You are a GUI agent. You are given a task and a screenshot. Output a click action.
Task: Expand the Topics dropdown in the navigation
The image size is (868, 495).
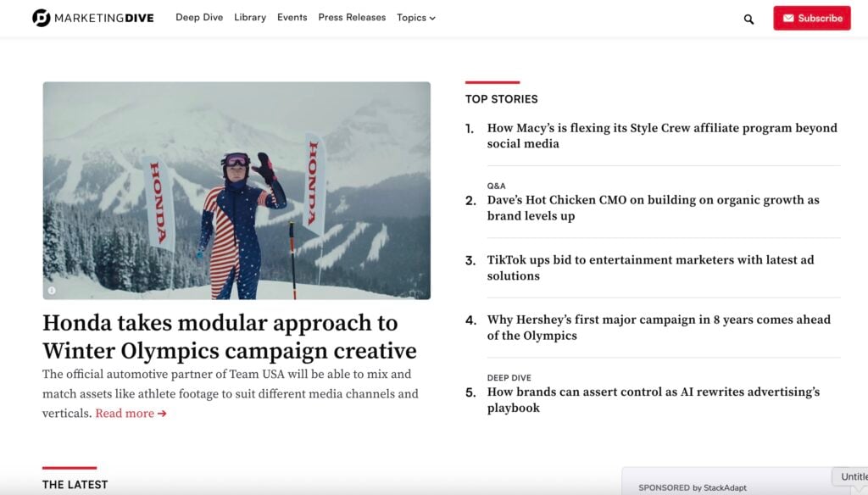tap(415, 17)
